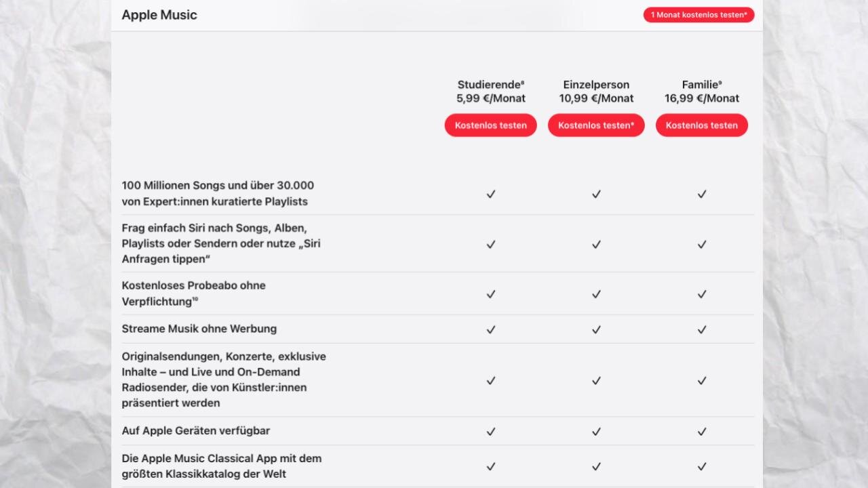Click the Einzelperson plan title

point(596,85)
